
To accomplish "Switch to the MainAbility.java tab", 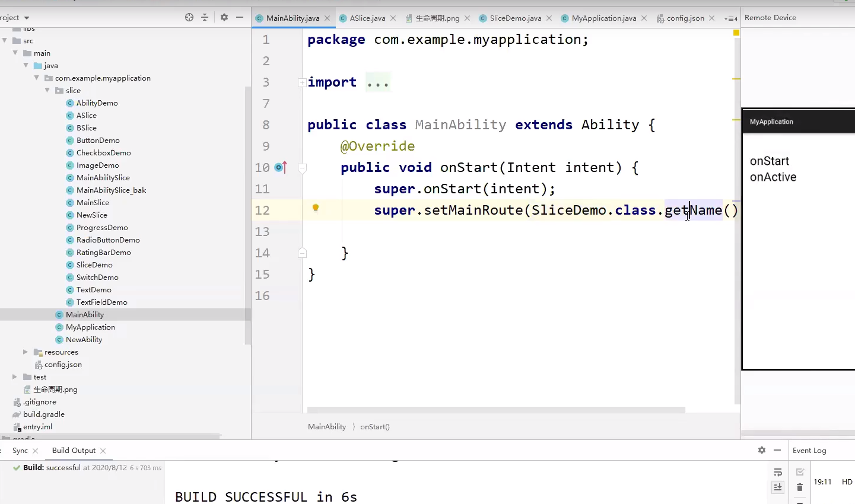I will pos(293,18).
